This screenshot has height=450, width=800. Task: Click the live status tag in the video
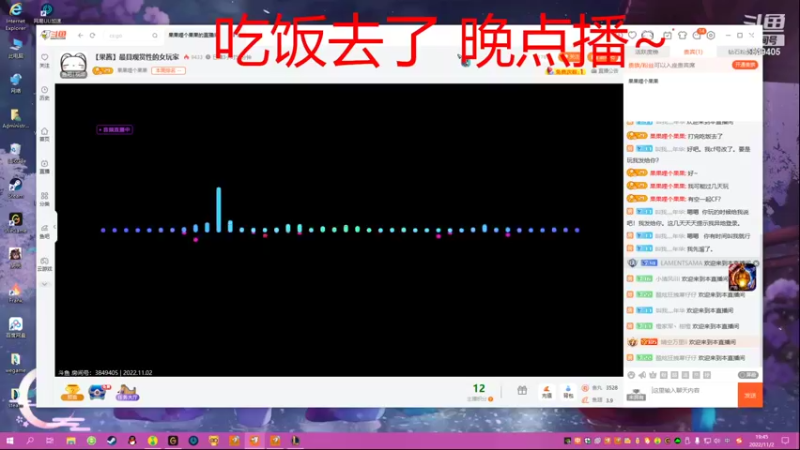115,130
